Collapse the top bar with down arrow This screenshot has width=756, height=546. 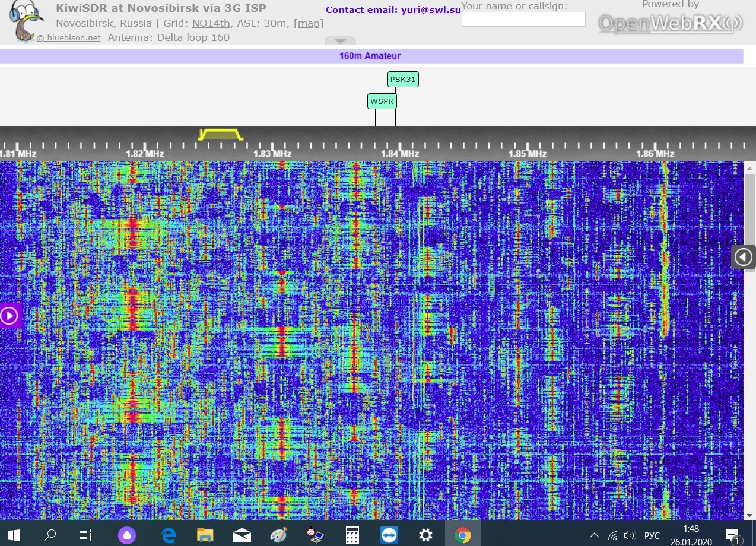point(340,41)
